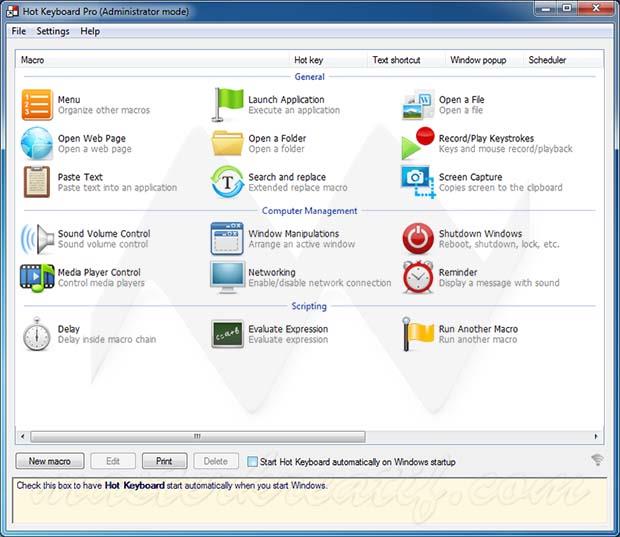
Task: Click 'Display a message with sound' text
Action: click(x=499, y=283)
